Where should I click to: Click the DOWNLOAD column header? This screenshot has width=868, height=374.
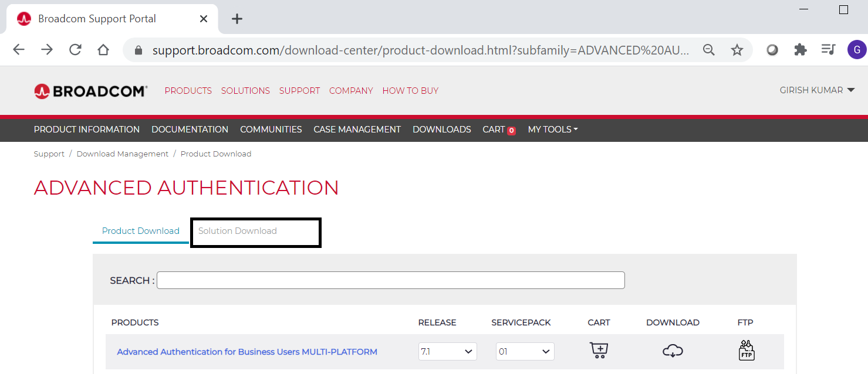673,322
